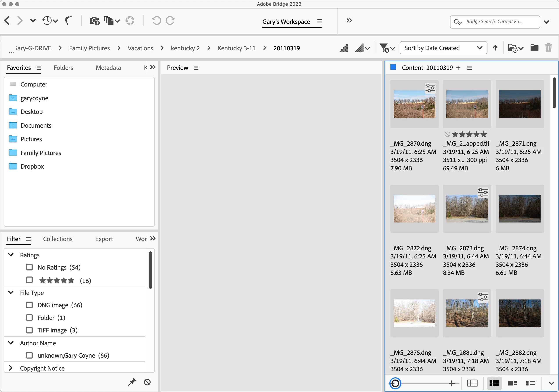Check the No Ratings filter box

(x=29, y=267)
